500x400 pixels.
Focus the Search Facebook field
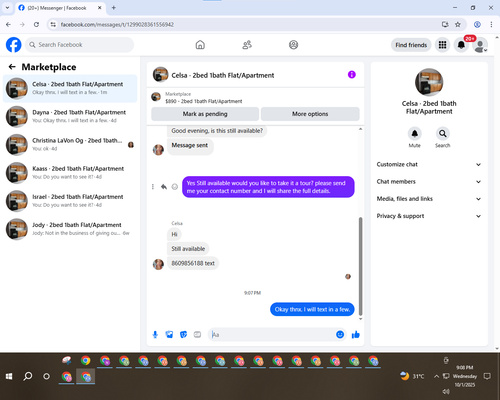pos(79,45)
